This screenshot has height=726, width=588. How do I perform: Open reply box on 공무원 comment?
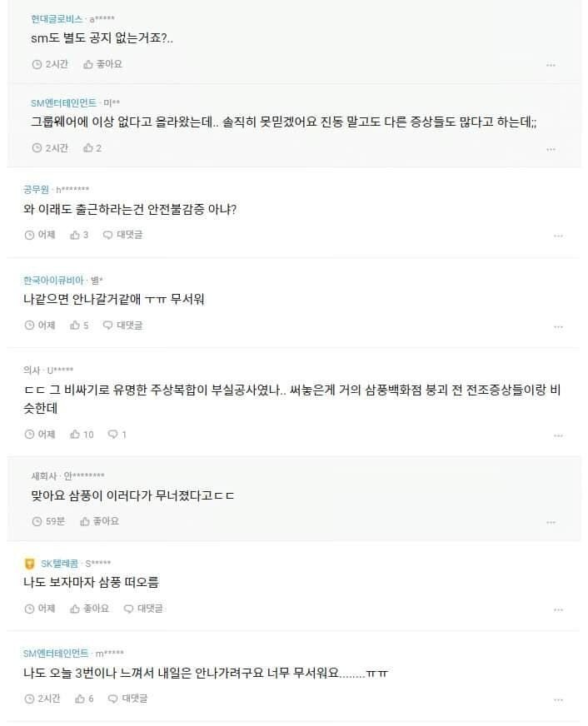(x=122, y=235)
